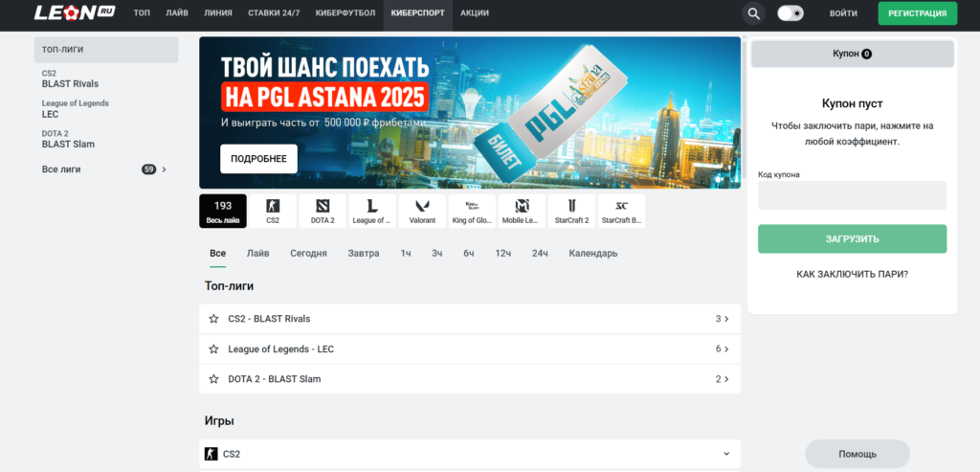Screen dimensions: 980x472
Task: Open the ТОП menu item
Action: tap(142, 13)
